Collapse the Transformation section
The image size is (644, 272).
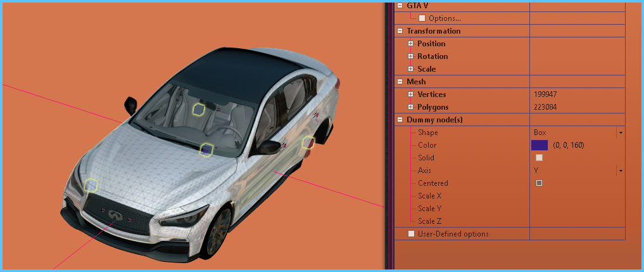pyautogui.click(x=400, y=31)
